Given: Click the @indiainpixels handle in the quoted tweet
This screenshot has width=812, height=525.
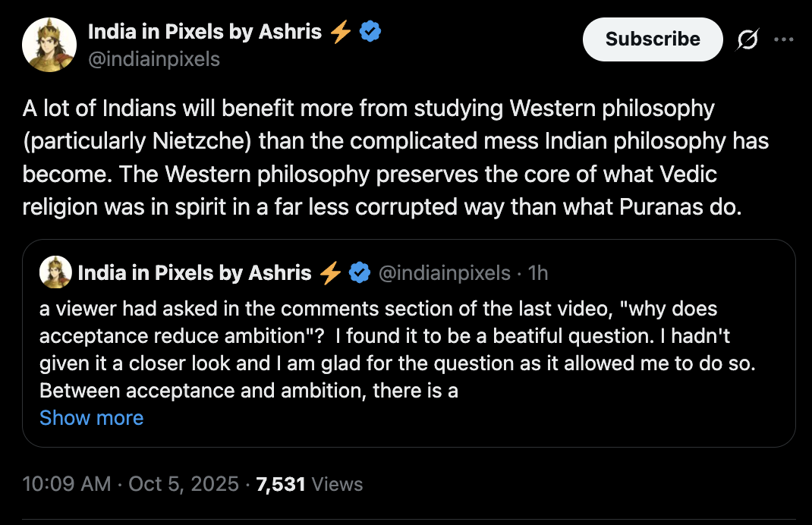Looking at the screenshot, I should (444, 272).
